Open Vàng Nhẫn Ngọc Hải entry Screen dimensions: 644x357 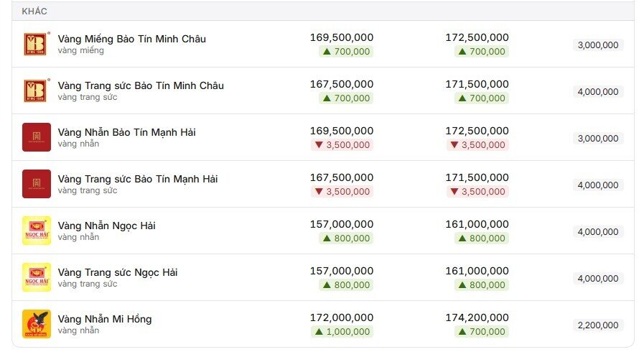tap(107, 226)
